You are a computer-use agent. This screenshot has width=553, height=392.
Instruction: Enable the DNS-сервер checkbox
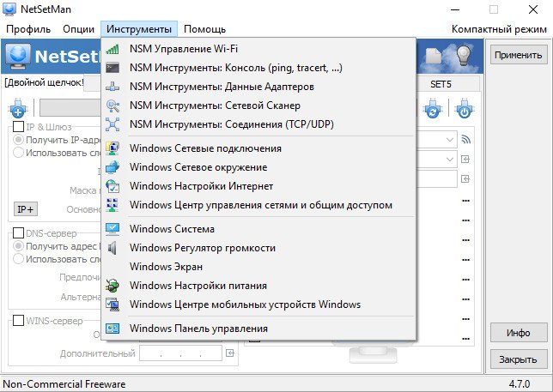(x=18, y=233)
